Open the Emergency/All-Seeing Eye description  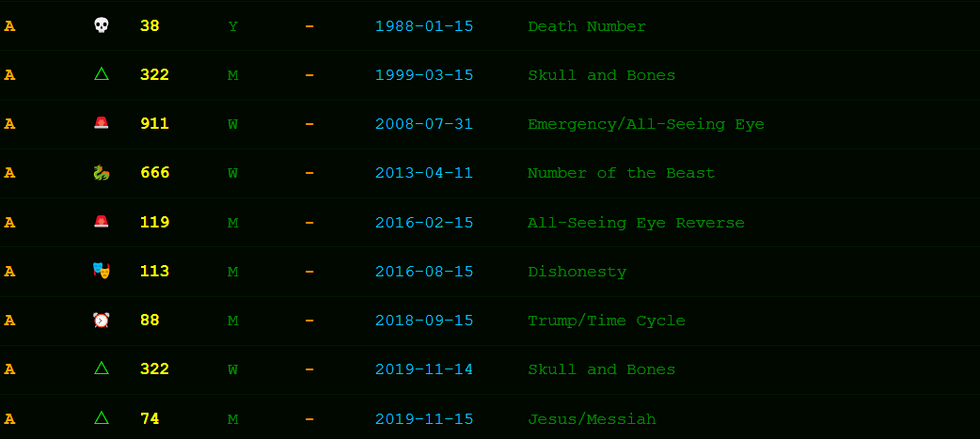(x=646, y=124)
